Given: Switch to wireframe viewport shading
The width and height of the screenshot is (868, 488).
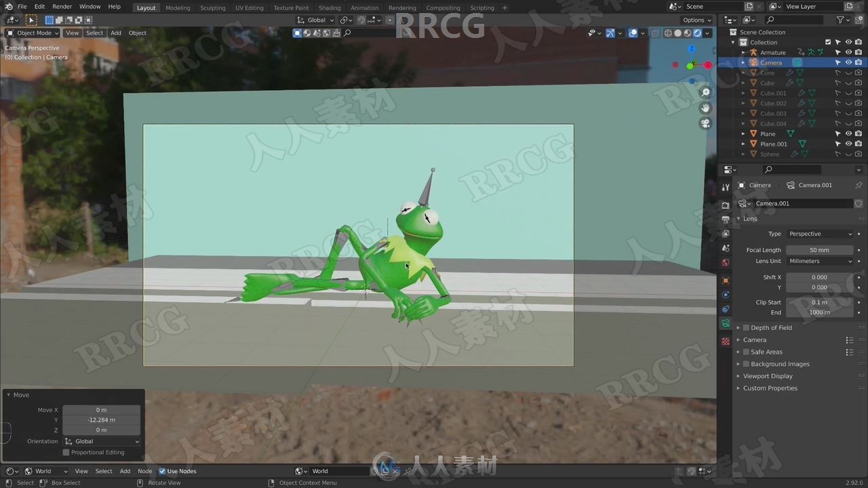Looking at the screenshot, I should pyautogui.click(x=668, y=33).
